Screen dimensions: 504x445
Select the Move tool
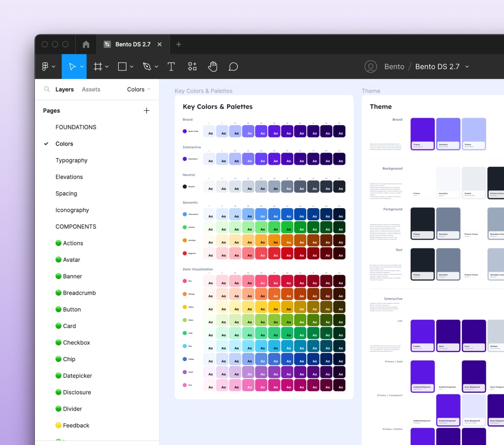(x=72, y=66)
